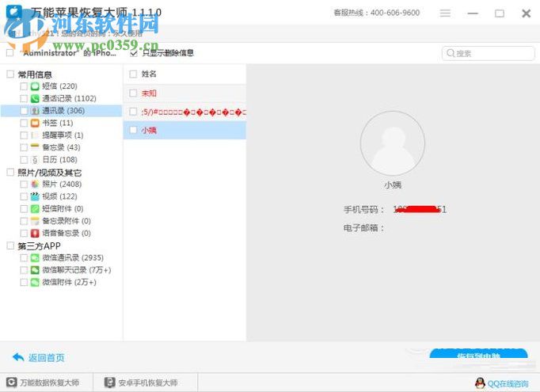Screen dimensions: 540x392
Task: Select 日历 (108) category
Action: [59, 160]
